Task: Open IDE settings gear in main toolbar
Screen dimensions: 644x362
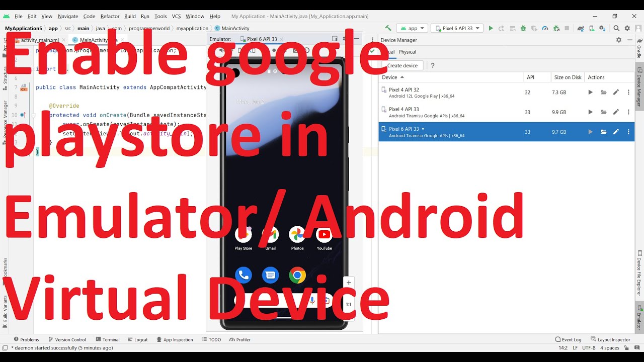Action: pyautogui.click(x=627, y=28)
